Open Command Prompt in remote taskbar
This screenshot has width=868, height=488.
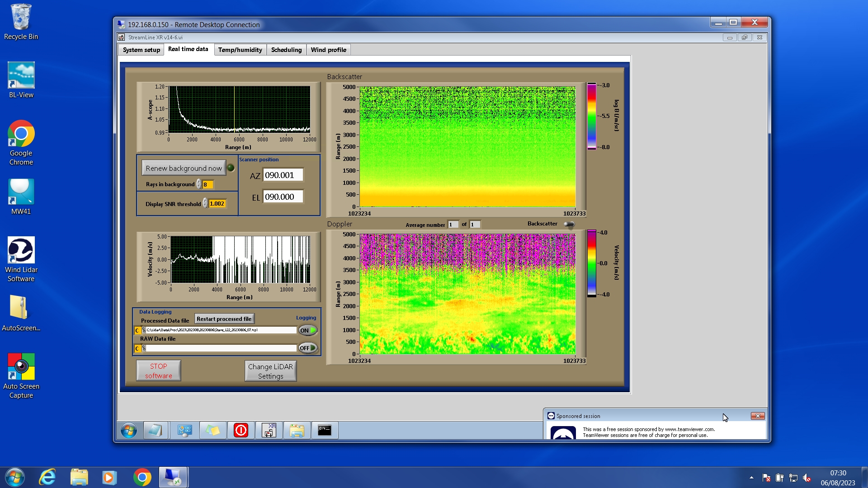tap(325, 431)
